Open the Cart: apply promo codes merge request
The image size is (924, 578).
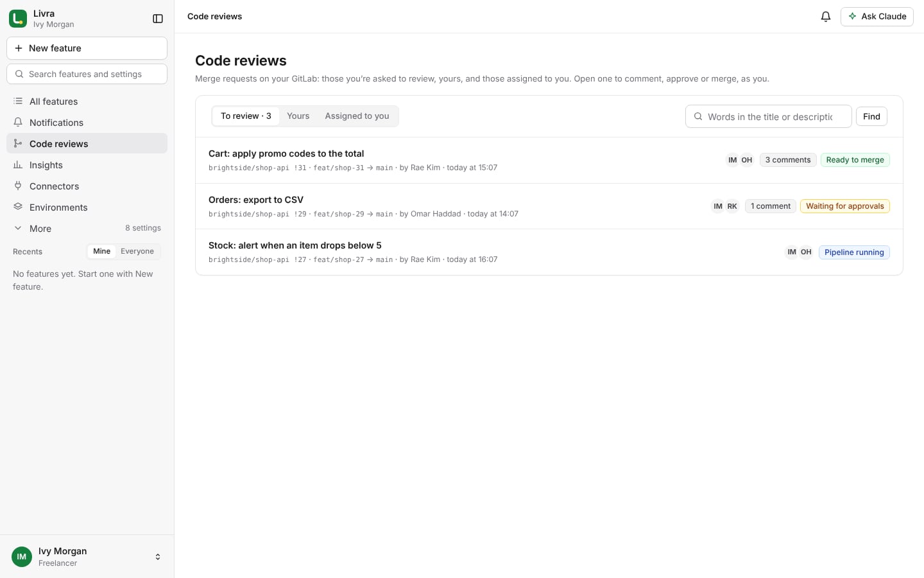[549, 160]
